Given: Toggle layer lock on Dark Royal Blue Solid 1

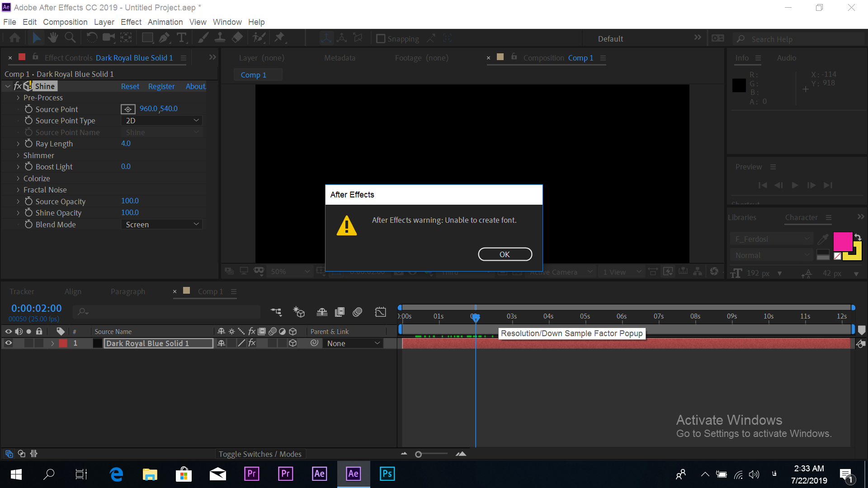Looking at the screenshot, I should 37,343.
